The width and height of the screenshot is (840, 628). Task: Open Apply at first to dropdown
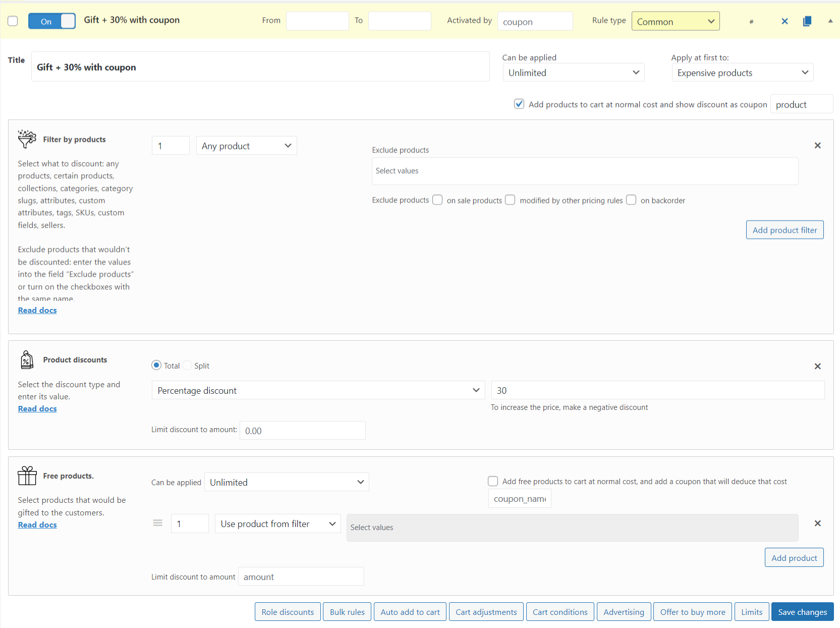[x=743, y=72]
